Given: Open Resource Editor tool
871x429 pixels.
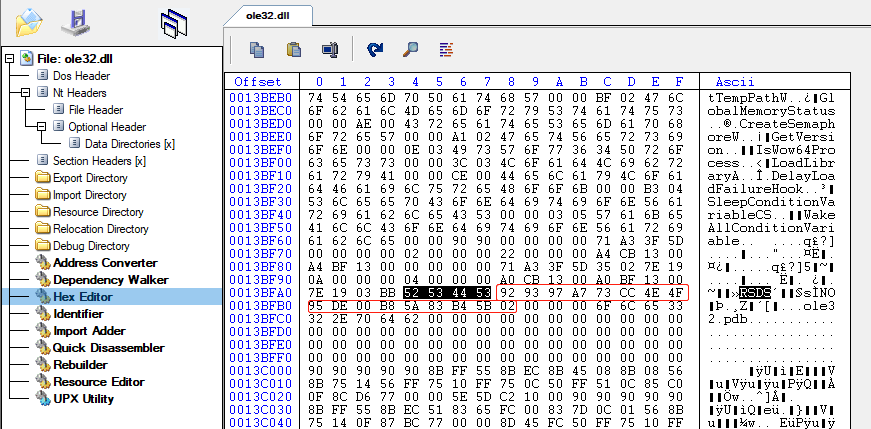Looking at the screenshot, I should 99,382.
